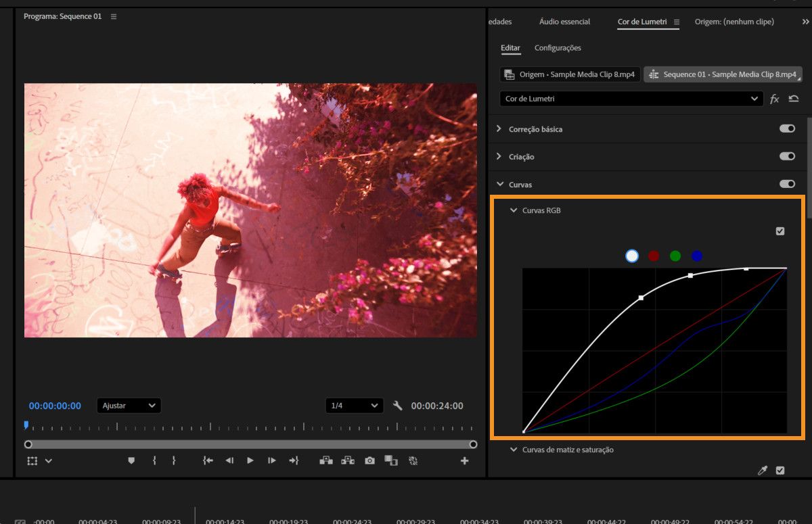Expand the Criação section

499,156
